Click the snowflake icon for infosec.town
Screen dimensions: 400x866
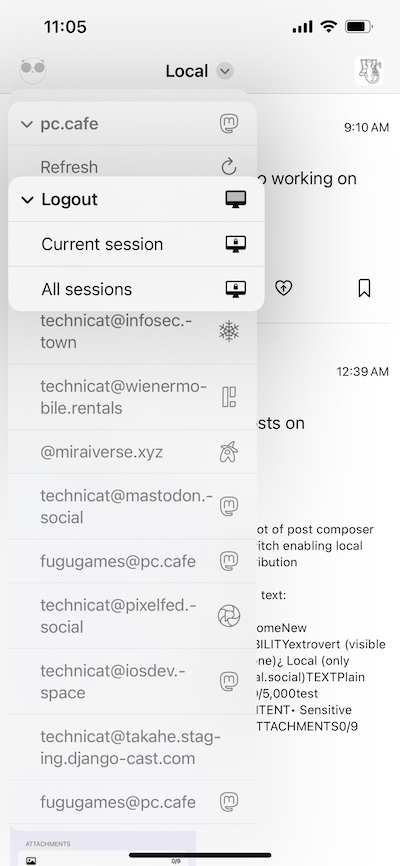pos(229,331)
